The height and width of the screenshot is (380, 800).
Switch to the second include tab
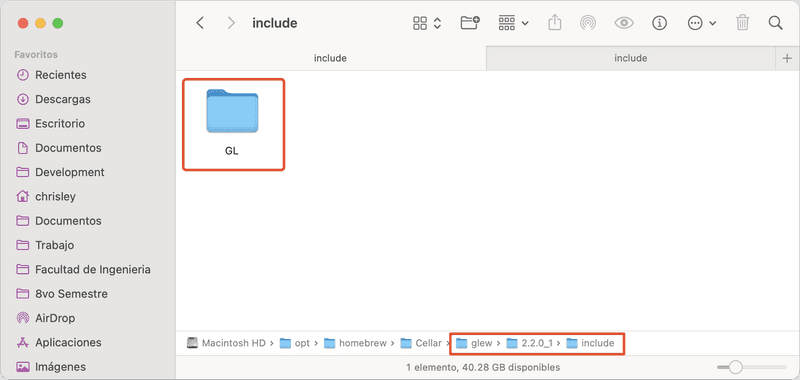(x=631, y=58)
